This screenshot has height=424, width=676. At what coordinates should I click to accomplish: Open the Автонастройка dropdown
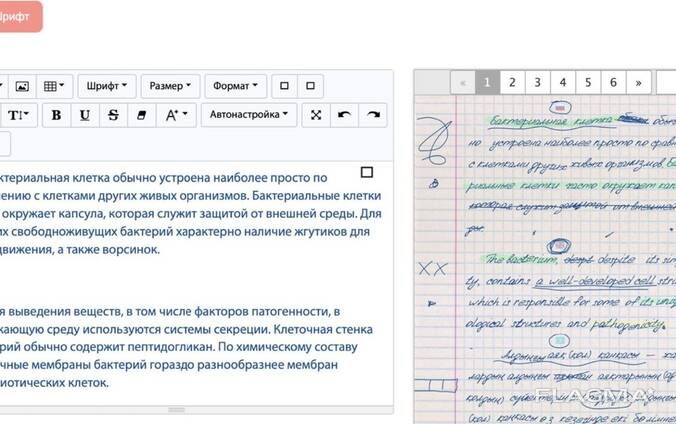(249, 115)
